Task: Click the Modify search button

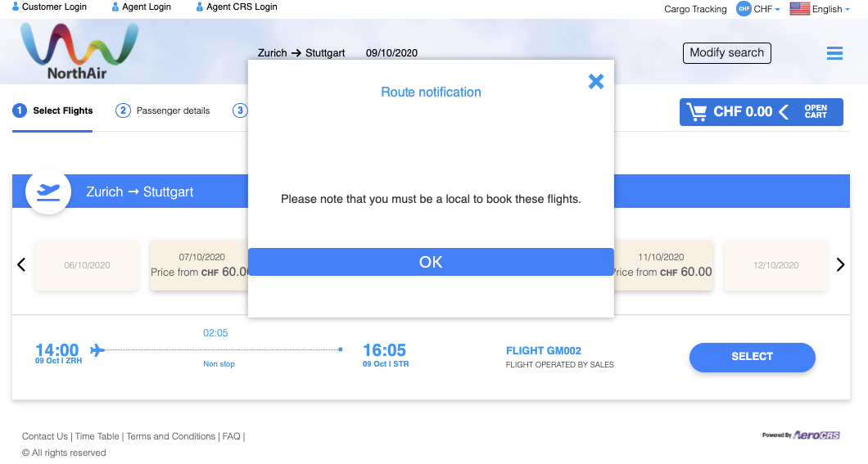Action: (726, 53)
